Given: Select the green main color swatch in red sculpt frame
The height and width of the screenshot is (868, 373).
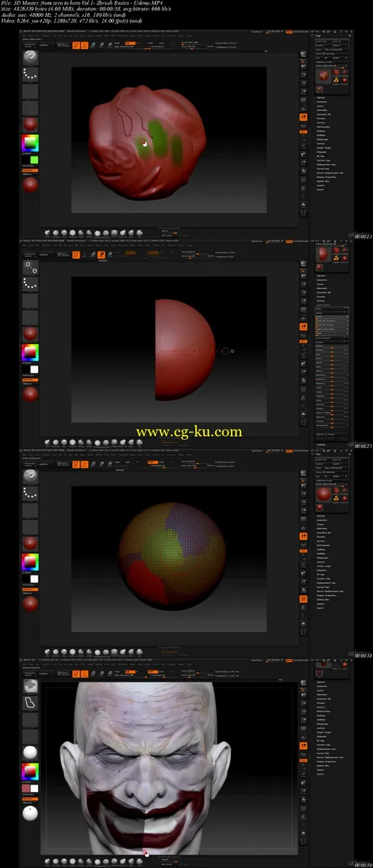Looking at the screenshot, I should (x=34, y=160).
